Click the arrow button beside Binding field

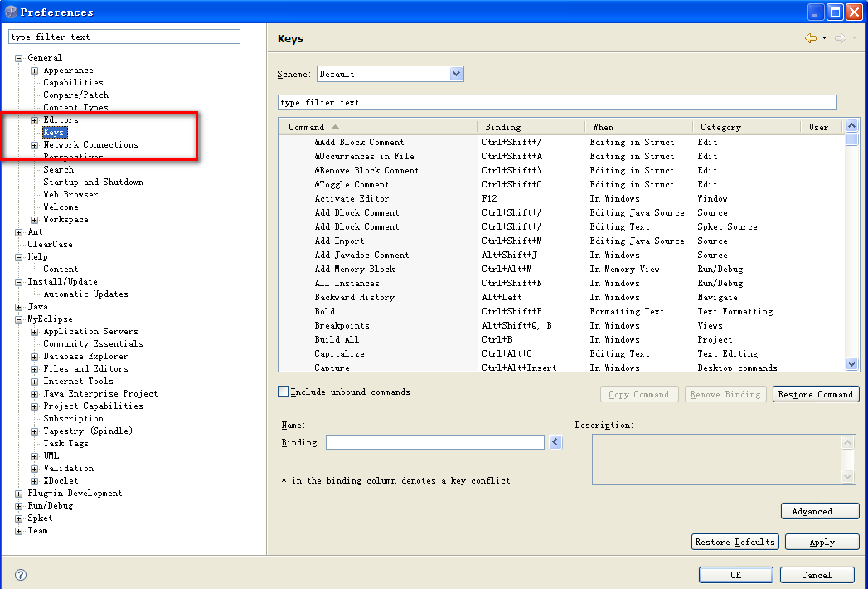click(555, 443)
